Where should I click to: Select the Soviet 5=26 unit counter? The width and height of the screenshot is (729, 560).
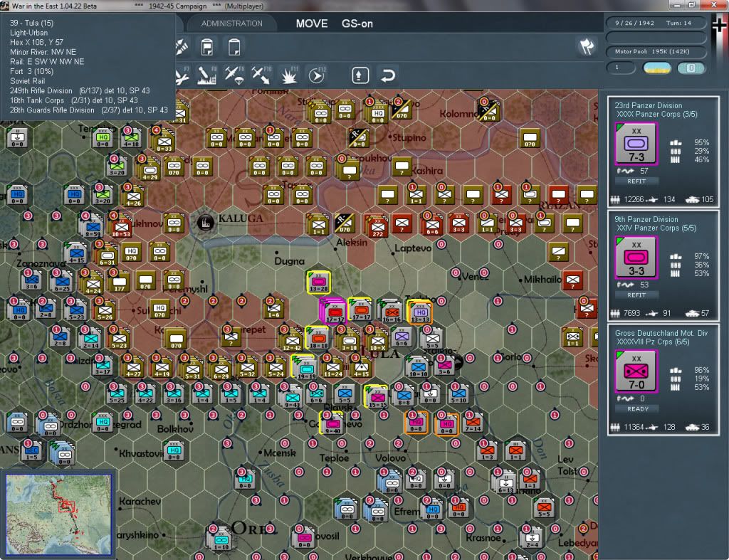tap(104, 310)
